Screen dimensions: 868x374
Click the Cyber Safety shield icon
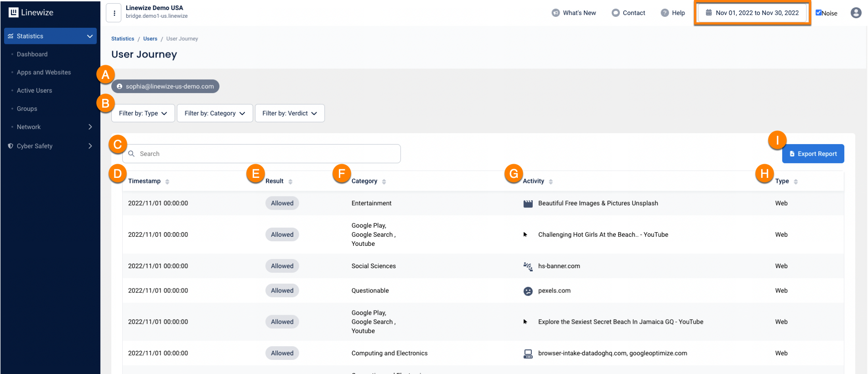(x=10, y=146)
